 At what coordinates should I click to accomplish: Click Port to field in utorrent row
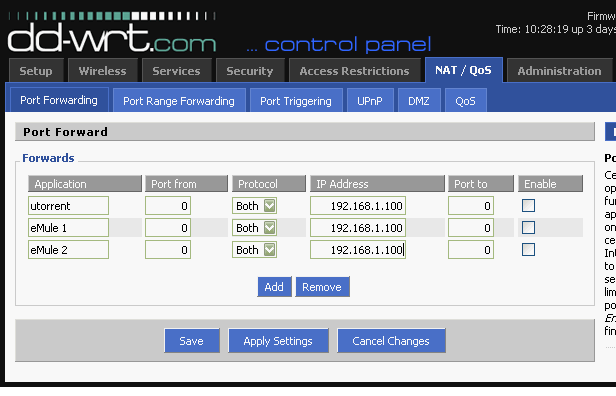click(x=471, y=205)
